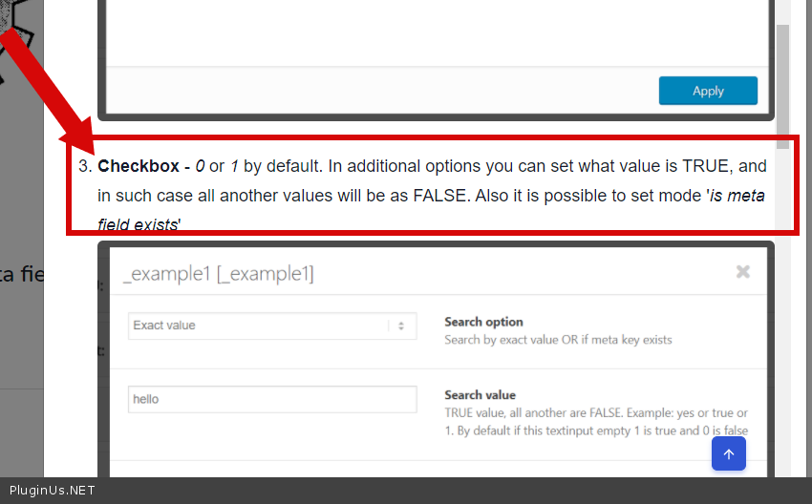Click the PluginUs.NET label in bottom bar

coord(53,491)
